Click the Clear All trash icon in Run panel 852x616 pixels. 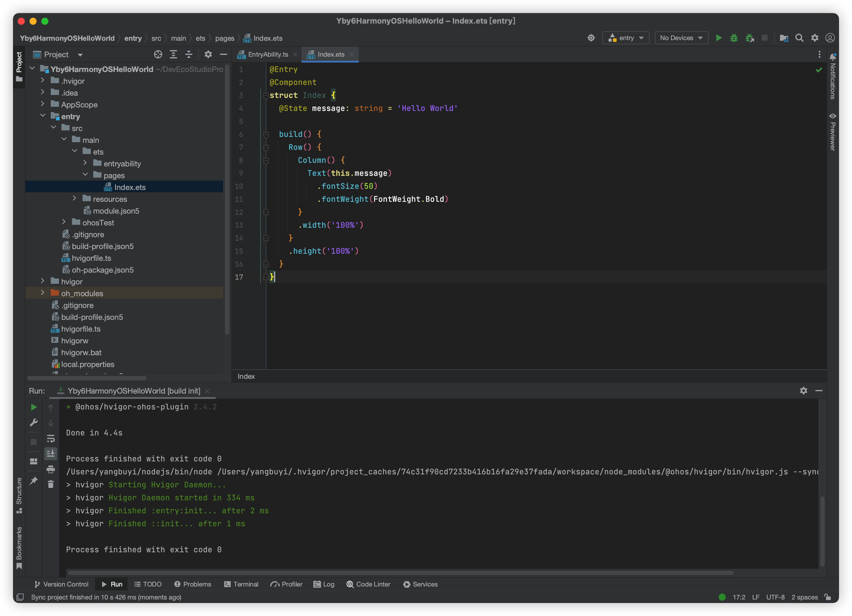pyautogui.click(x=51, y=484)
